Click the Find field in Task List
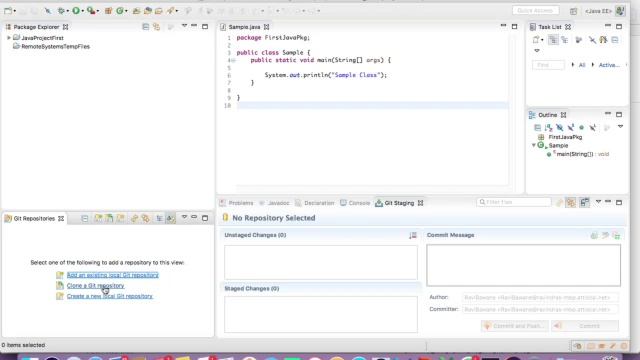The image size is (640, 360). [548, 65]
